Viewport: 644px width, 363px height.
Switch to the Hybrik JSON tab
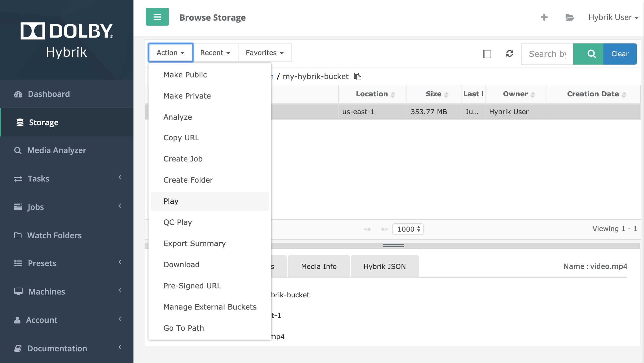coord(385,266)
